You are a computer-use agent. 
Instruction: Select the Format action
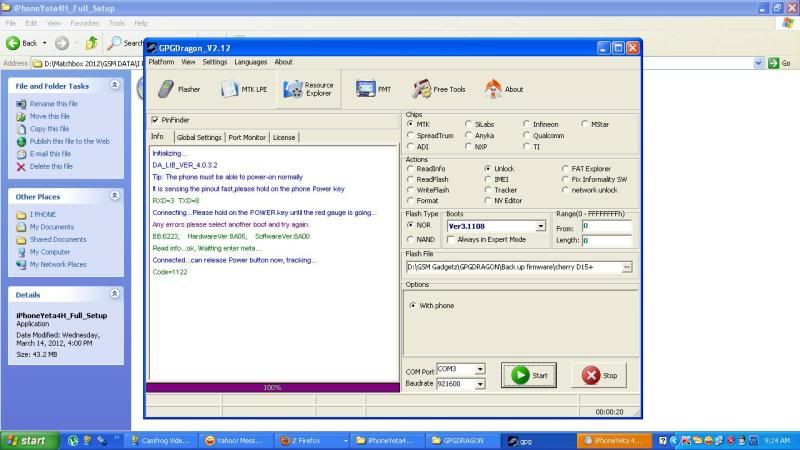coord(410,201)
